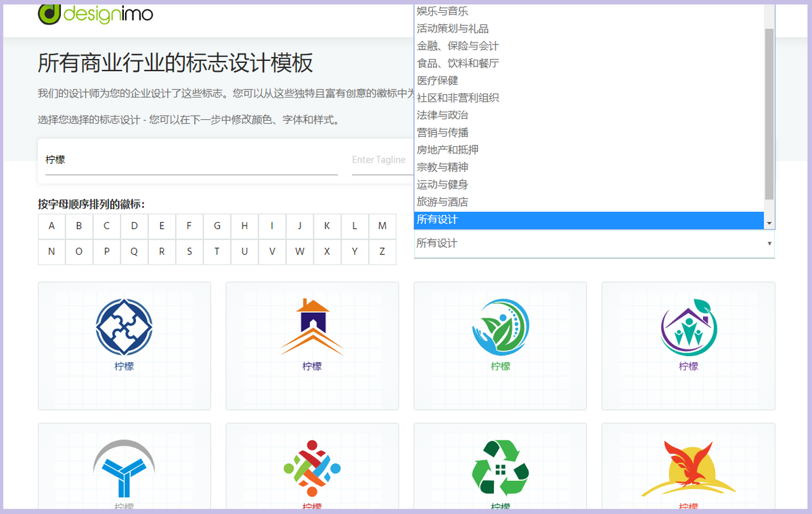Filter logos by letter H

coord(245,226)
